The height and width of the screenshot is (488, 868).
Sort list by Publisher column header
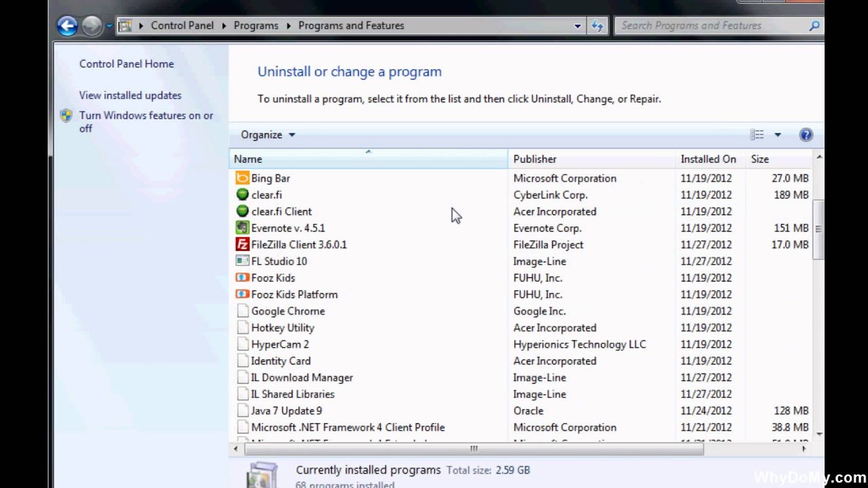[591, 159]
